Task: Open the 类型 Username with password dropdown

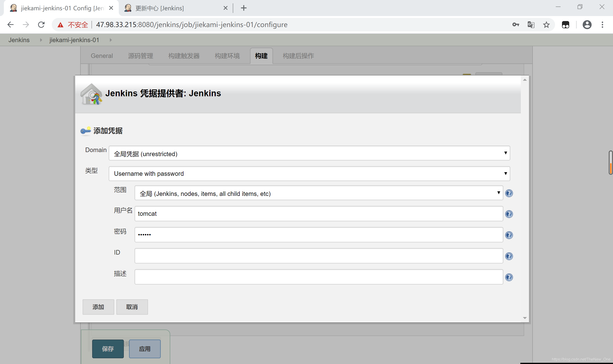Action: (x=309, y=174)
